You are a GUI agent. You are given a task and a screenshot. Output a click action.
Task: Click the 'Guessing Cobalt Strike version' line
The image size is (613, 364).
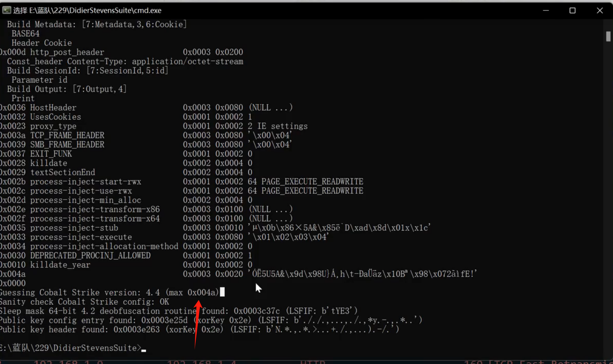click(x=109, y=293)
